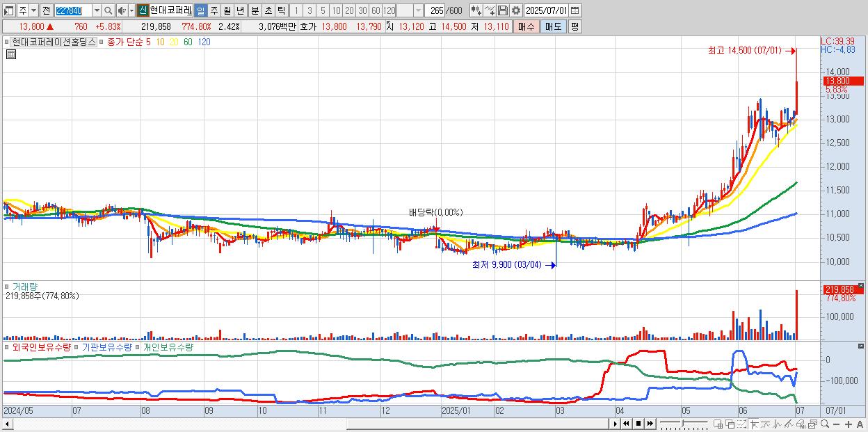Click the 거래량 volume panel label

pyautogui.click(x=25, y=286)
